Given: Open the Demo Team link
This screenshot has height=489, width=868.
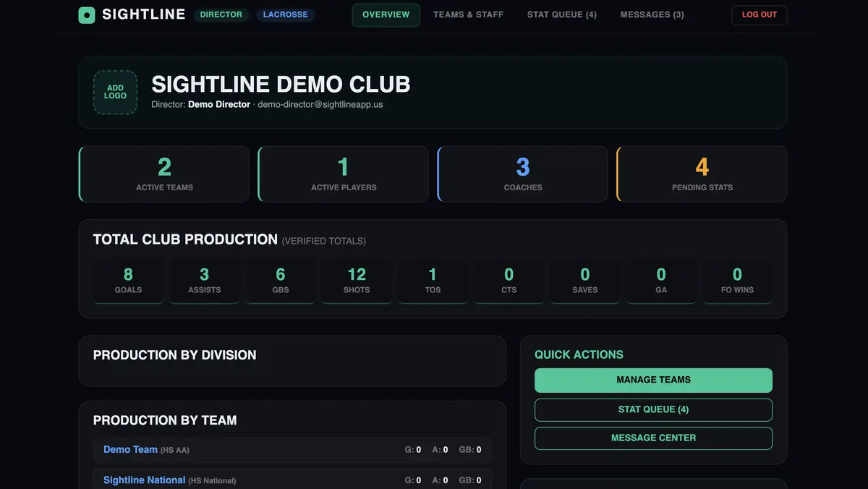Looking at the screenshot, I should click(x=130, y=449).
